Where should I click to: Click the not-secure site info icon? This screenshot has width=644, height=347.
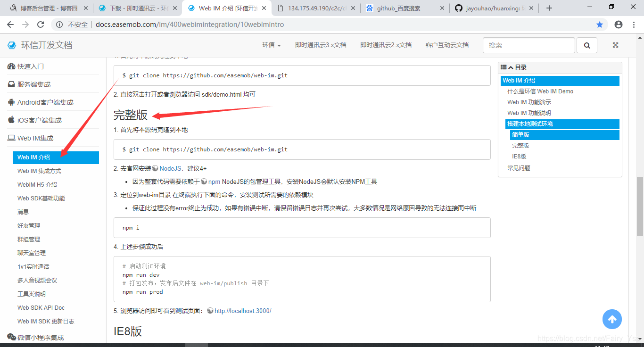(x=59, y=25)
